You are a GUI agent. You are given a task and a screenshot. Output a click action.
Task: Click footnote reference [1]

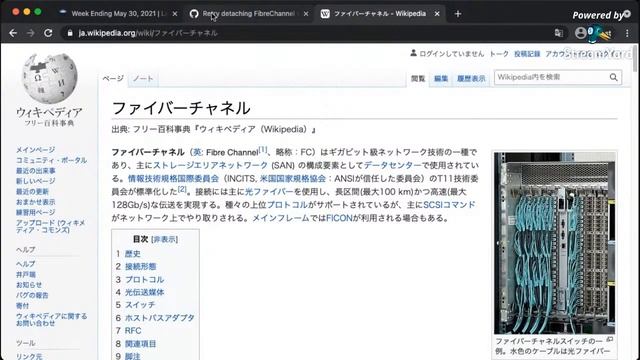pos(263,150)
